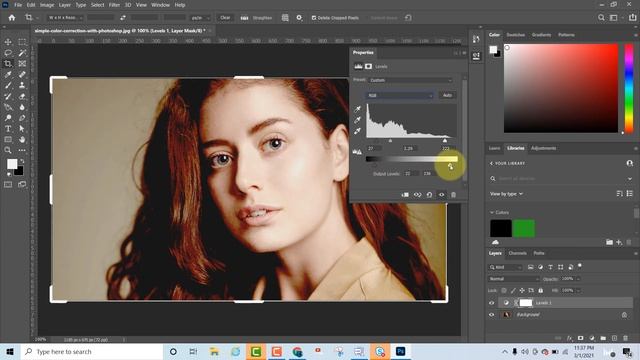Add layer style fx at Layers bottom

tap(569, 338)
